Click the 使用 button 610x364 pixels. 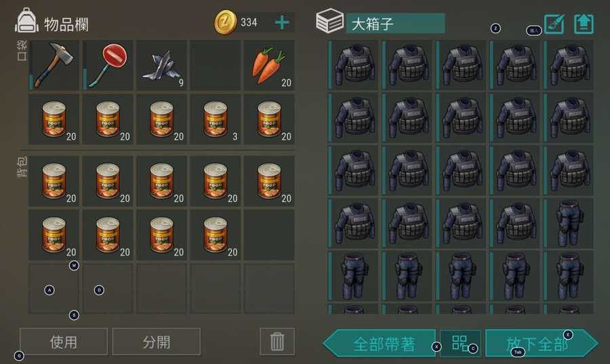pos(64,342)
